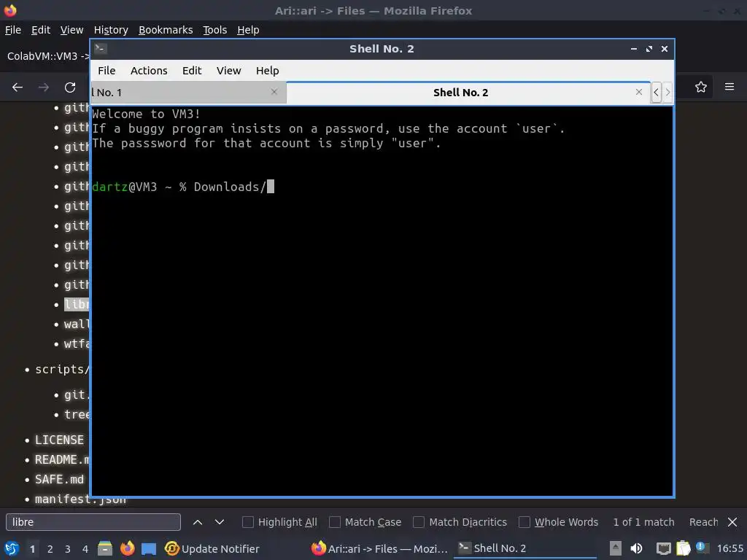Image resolution: width=747 pixels, height=560 pixels.
Task: Open file manager from the panel
Action: 105,548
